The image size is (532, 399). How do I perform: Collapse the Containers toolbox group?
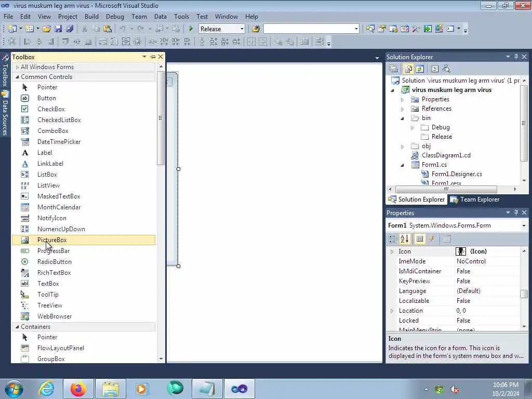tap(17, 327)
